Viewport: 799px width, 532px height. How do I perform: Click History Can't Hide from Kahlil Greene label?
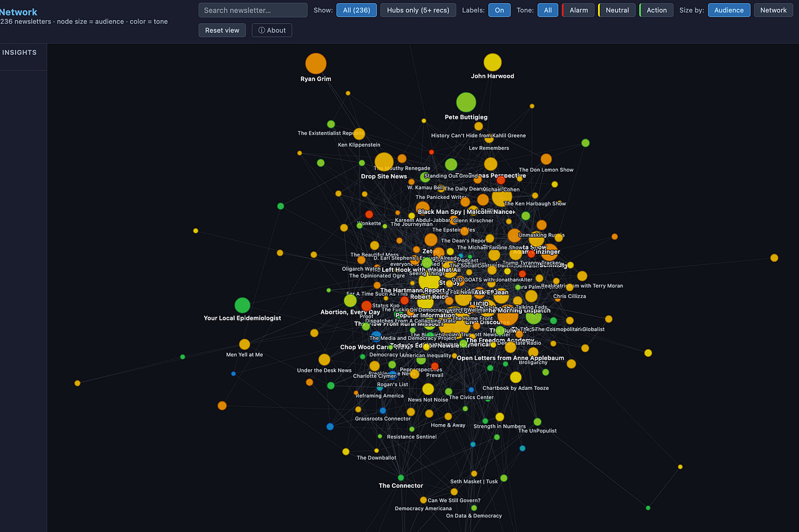click(x=478, y=135)
